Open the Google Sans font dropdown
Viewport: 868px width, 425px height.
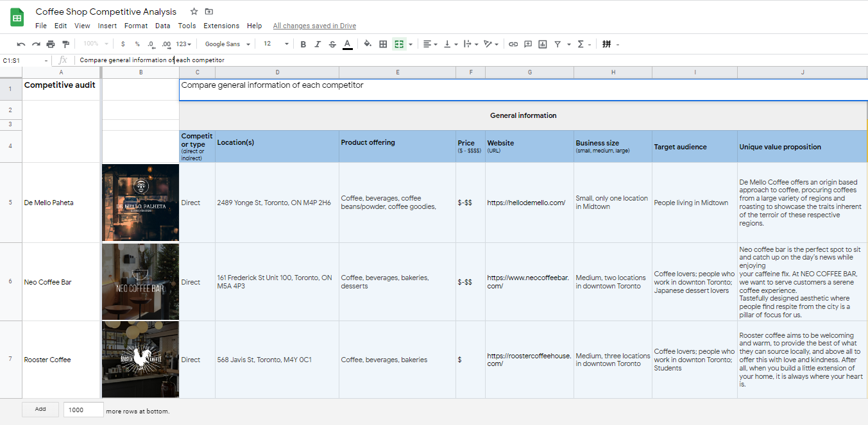click(227, 44)
